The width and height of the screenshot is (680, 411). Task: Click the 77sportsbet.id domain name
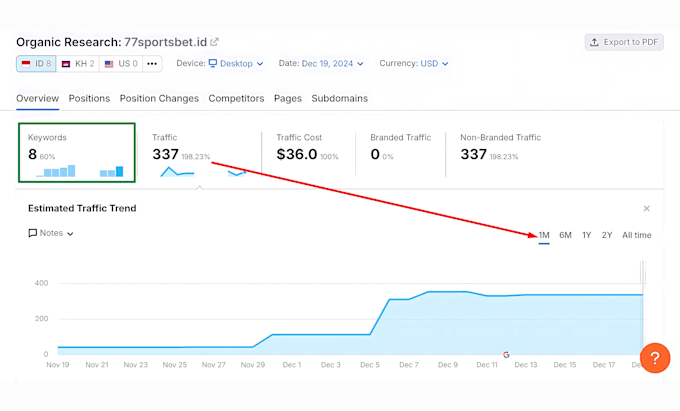(x=166, y=42)
